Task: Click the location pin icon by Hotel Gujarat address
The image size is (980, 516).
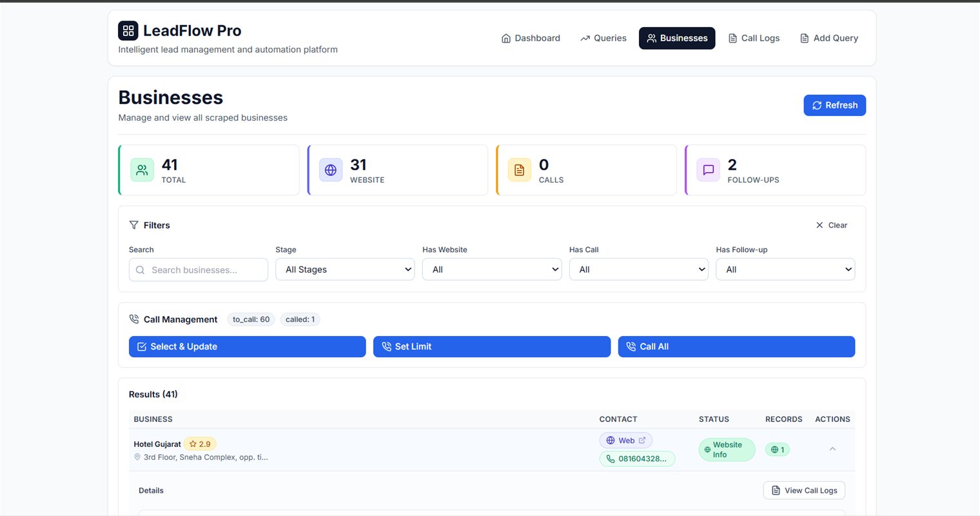Action: click(137, 457)
